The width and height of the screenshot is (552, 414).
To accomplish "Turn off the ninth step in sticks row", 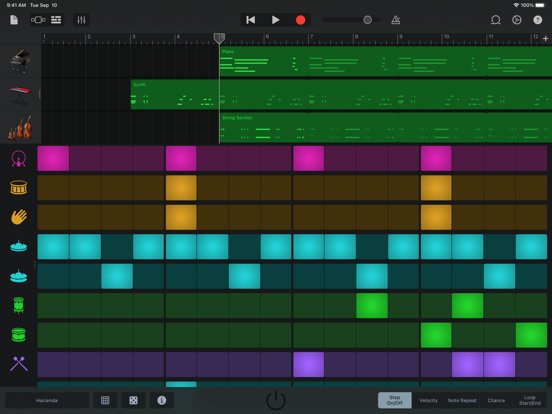I will pos(308,364).
